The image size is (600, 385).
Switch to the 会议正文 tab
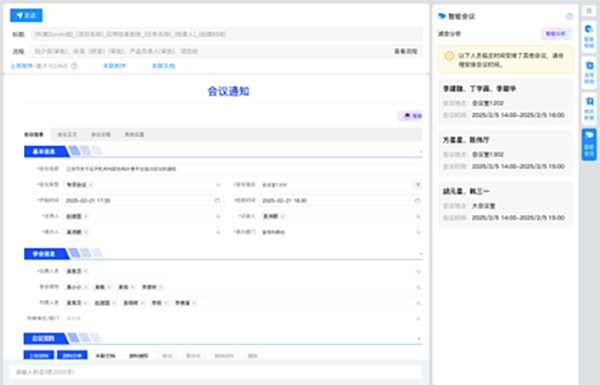coord(67,134)
